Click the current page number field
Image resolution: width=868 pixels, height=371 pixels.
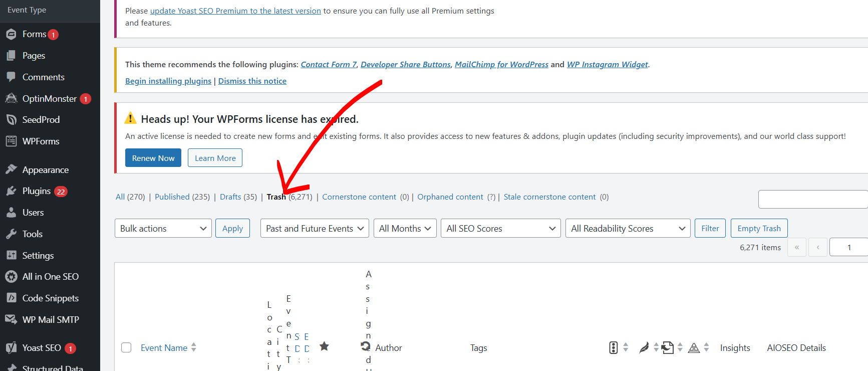coord(848,247)
